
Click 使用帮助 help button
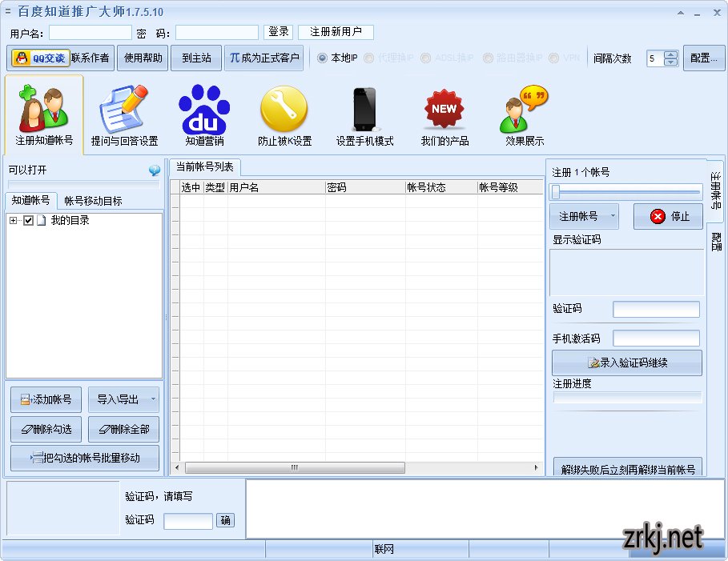(x=143, y=58)
